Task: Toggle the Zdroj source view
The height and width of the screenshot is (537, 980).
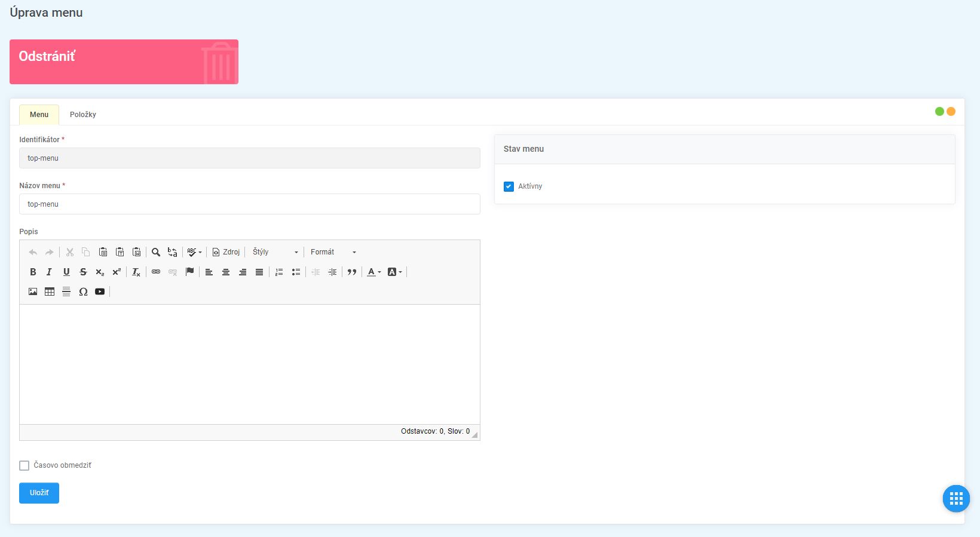Action: click(226, 252)
